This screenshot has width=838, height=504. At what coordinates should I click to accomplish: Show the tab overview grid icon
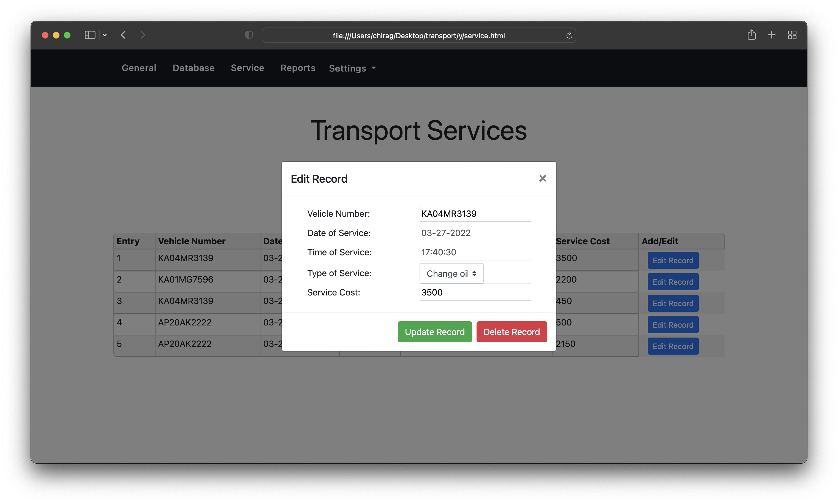(x=792, y=35)
